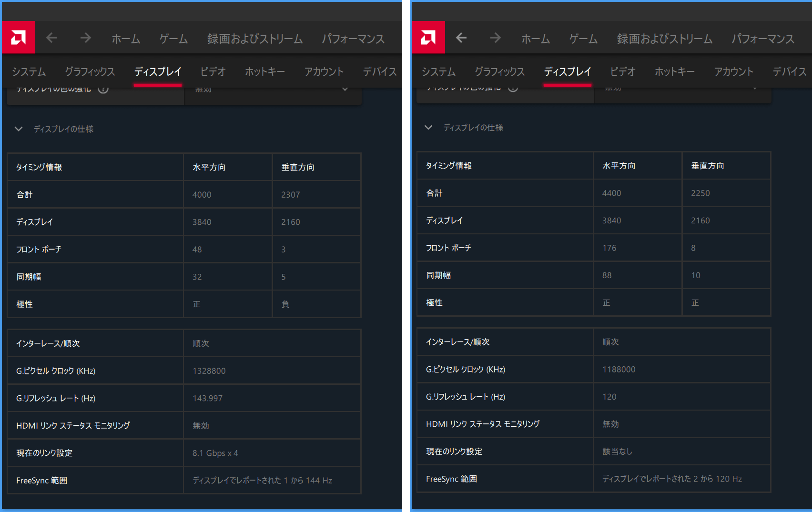Open ゲーム tab in left window
The height and width of the screenshot is (512, 812).
coord(173,39)
